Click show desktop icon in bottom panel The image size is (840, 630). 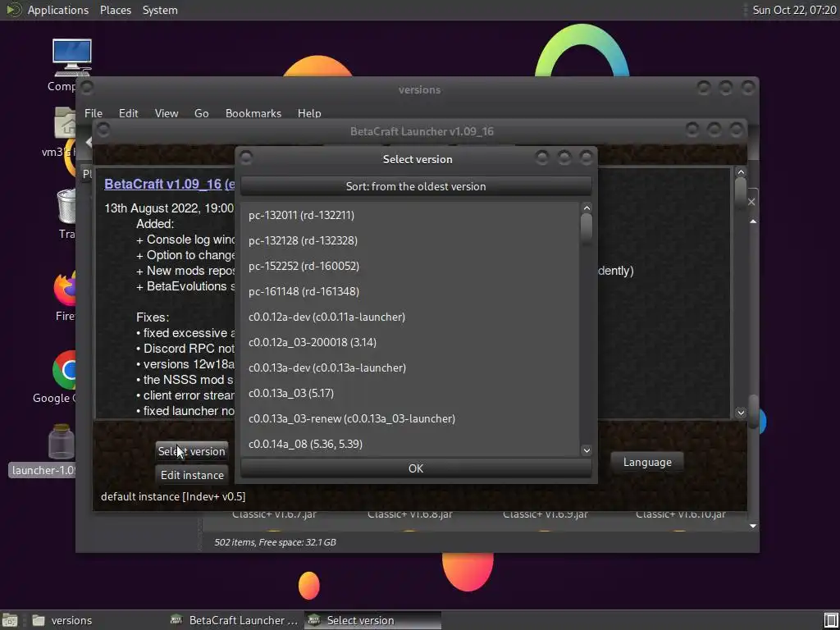[x=10, y=620]
